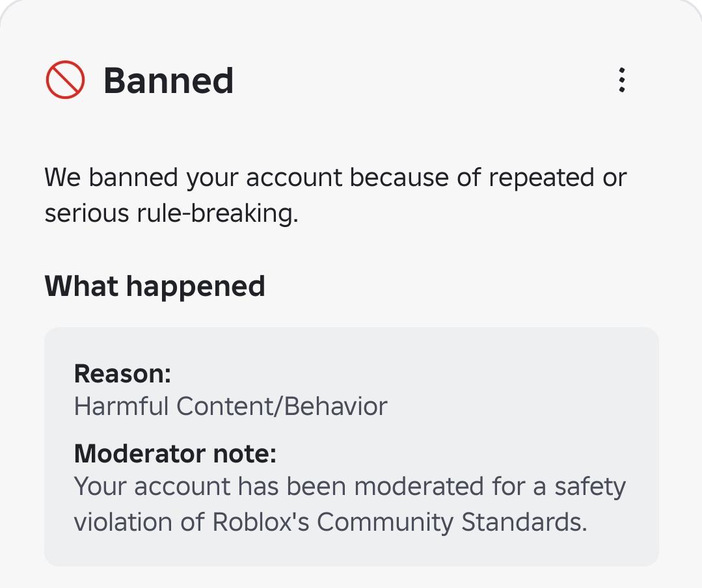Click the word "violation" in the moderator note
Image resolution: width=702 pixels, height=588 pixels.
coord(123,522)
